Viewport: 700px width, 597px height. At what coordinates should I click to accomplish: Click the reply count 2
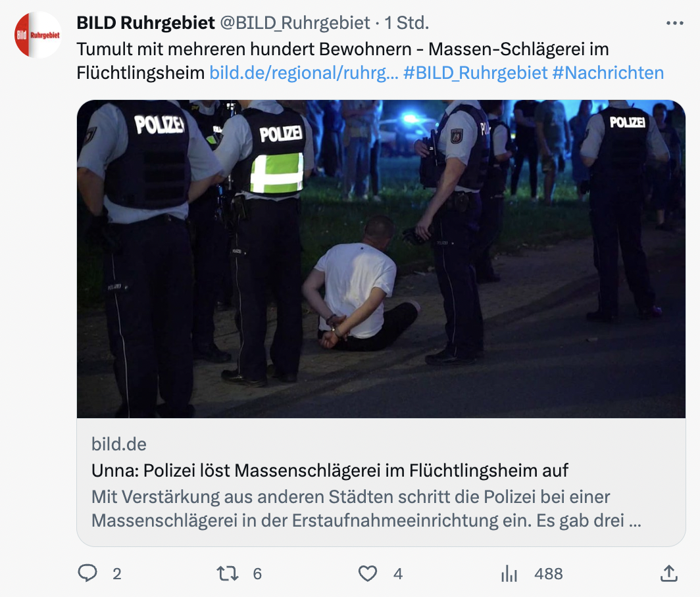pyautogui.click(x=117, y=574)
